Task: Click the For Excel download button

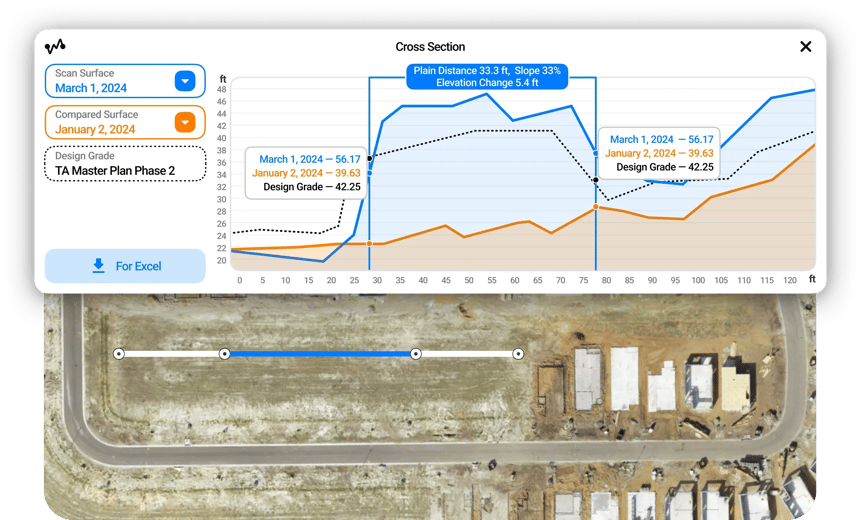Action: pos(125,266)
